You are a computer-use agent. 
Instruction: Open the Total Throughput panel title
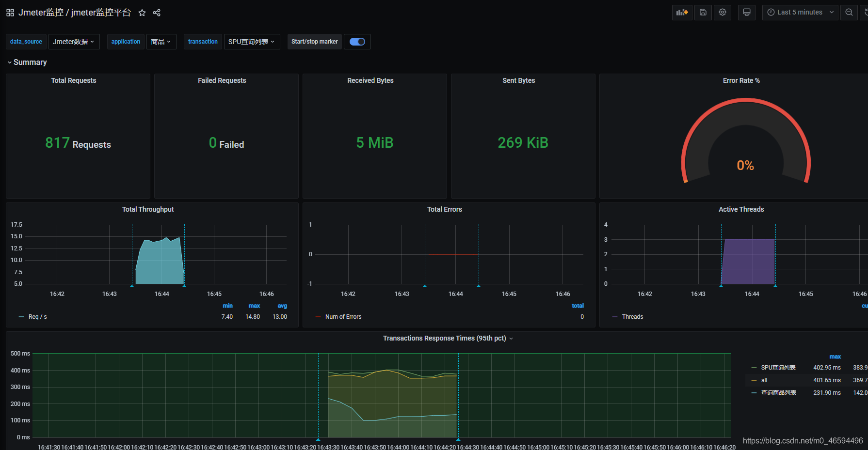click(x=148, y=209)
